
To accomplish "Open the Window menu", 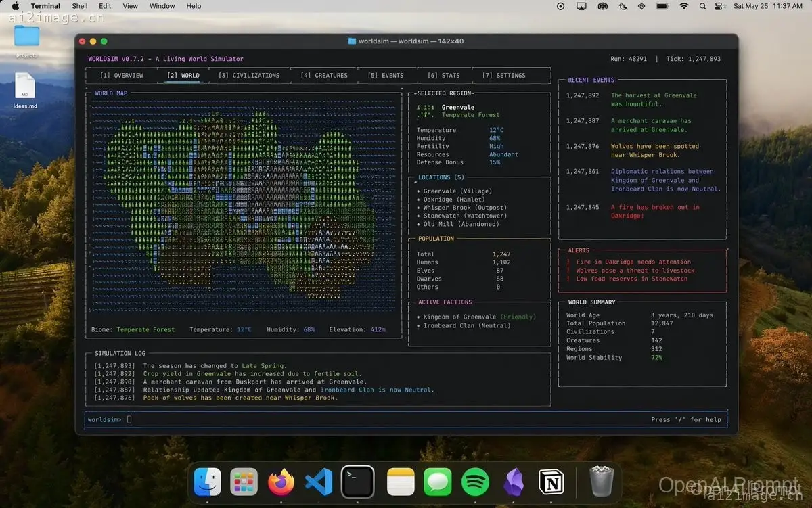I will 162,6.
